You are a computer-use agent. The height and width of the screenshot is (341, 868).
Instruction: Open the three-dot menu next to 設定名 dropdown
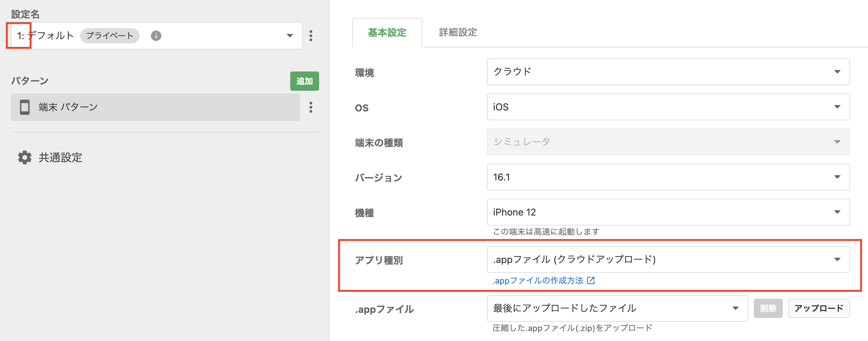tap(311, 36)
